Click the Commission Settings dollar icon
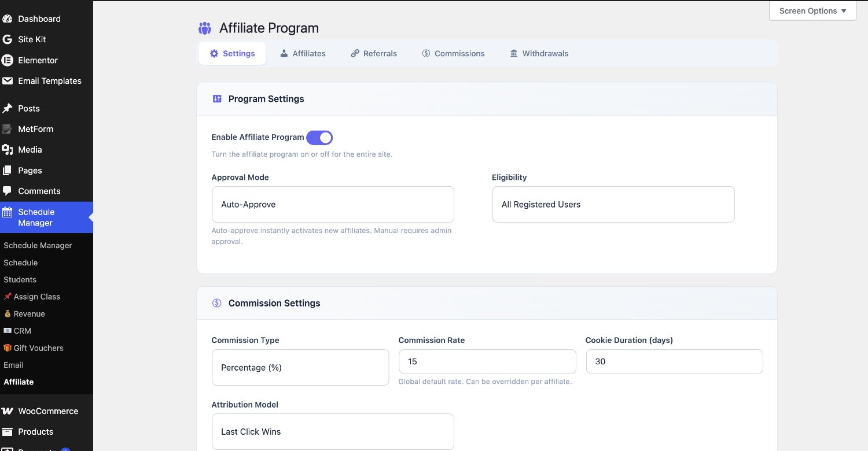Viewport: 868px width, 451px height. [x=217, y=303]
